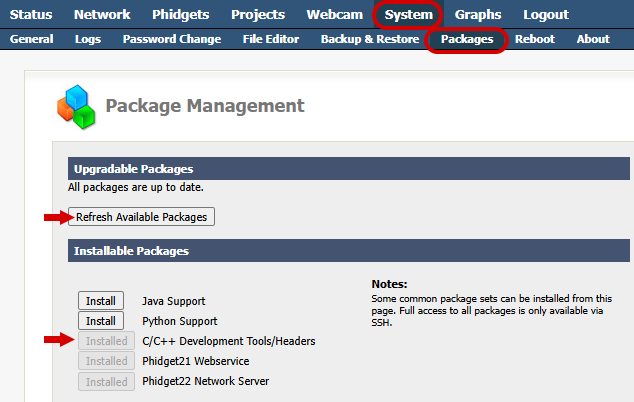Screen dimensions: 634x402
Task: Open the File Editor page
Action: [x=271, y=39]
